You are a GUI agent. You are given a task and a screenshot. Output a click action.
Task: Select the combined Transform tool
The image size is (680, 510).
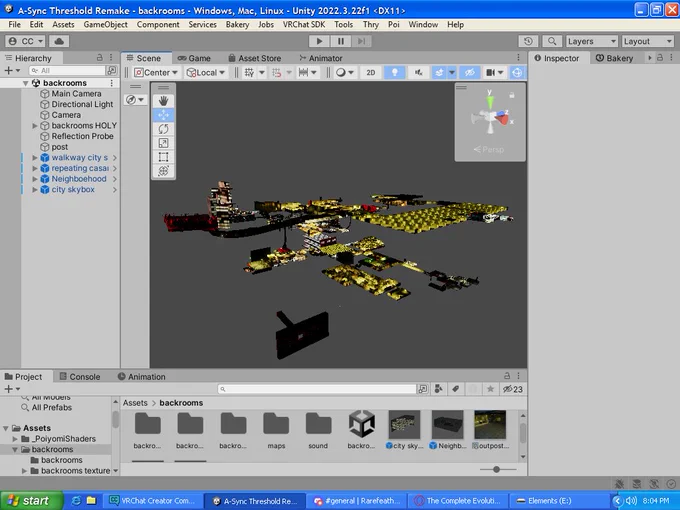pyautogui.click(x=163, y=170)
